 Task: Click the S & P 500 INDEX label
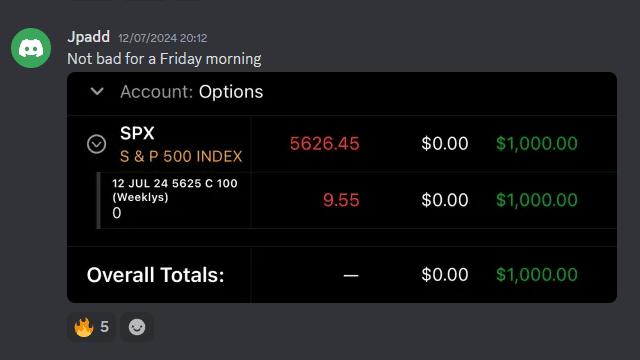tap(181, 156)
